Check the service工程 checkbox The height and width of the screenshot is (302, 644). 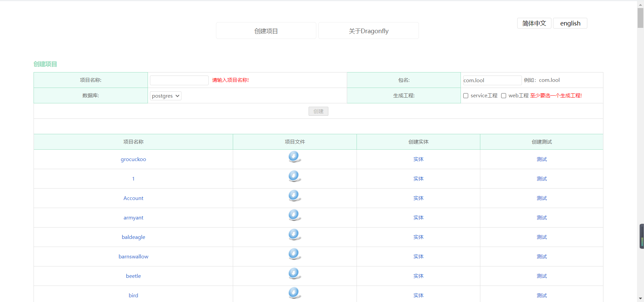(x=466, y=96)
